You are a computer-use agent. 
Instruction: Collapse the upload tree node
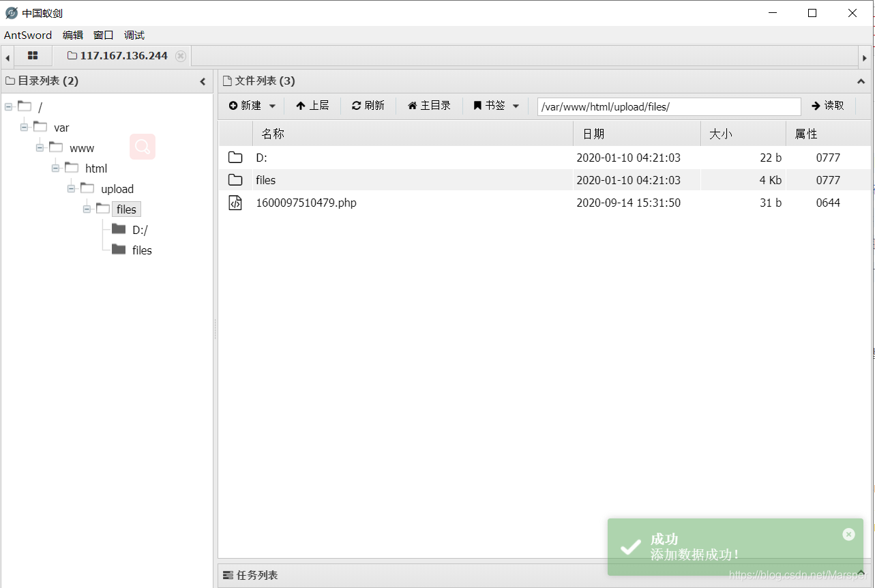tap(71, 189)
